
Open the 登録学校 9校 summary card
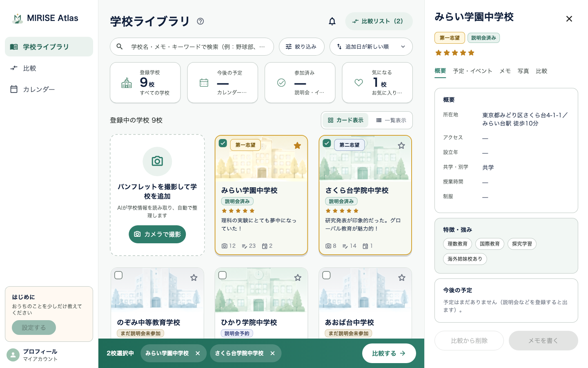[x=145, y=83]
